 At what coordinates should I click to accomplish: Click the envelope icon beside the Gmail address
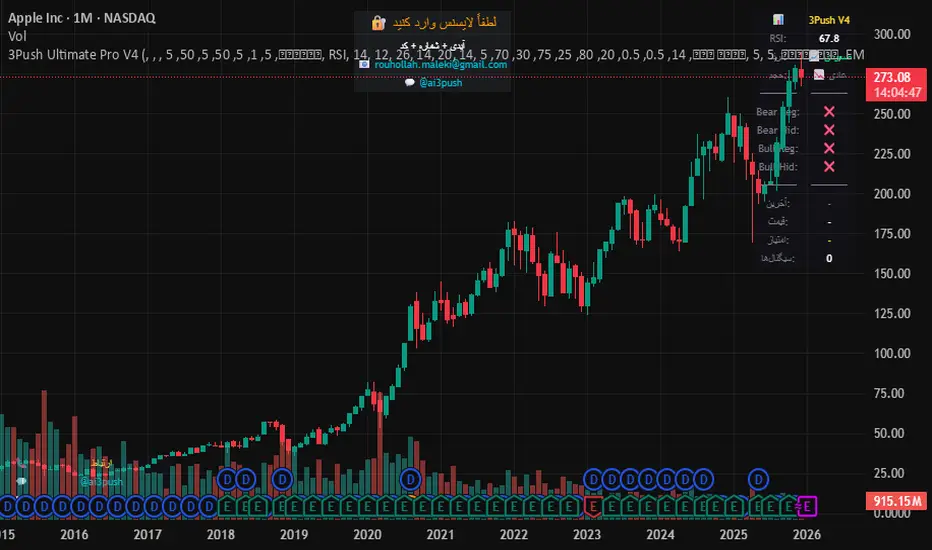364,64
